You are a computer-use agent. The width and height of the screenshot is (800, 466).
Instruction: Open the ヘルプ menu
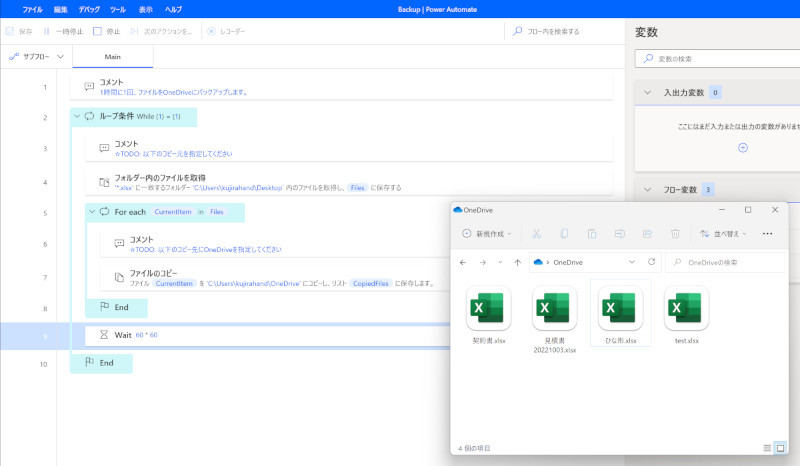pos(173,9)
